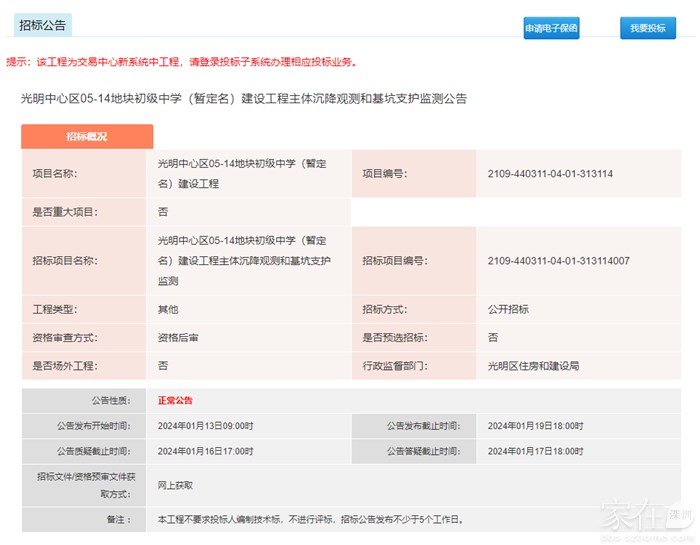Click the 公告质疑截止时间 date value
This screenshot has height=545, width=700.
[x=206, y=451]
